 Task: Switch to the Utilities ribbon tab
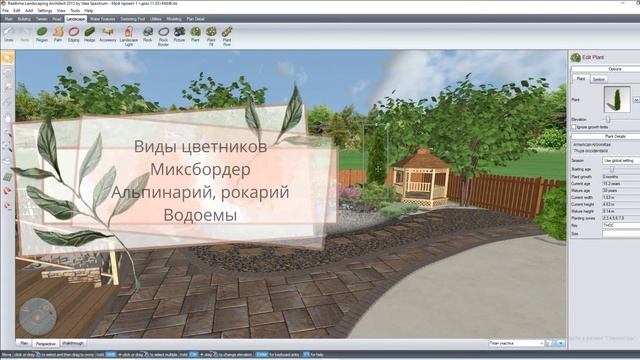(x=156, y=19)
